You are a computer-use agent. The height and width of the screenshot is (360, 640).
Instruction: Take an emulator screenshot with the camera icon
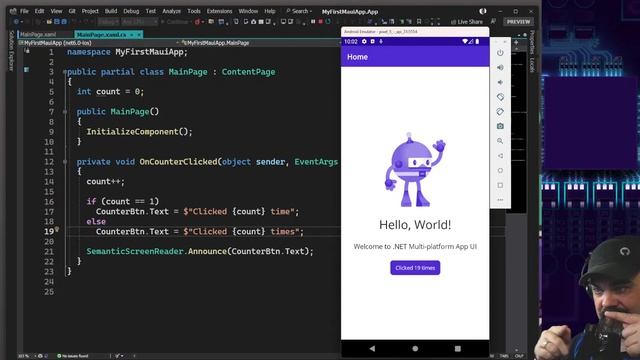[500, 126]
